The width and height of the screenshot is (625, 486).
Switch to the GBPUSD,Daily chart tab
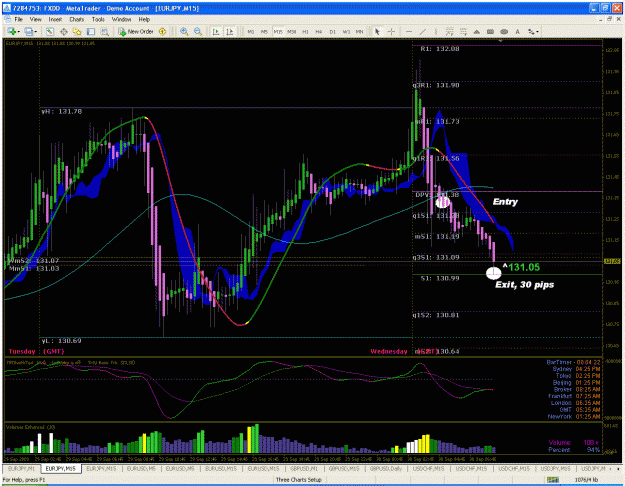tap(385, 469)
